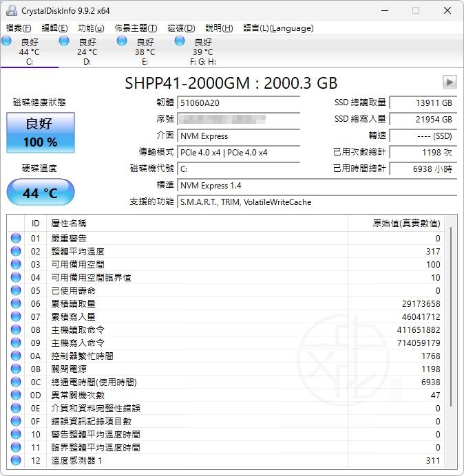Click the standard field NVM Express 1.4

coord(317,186)
